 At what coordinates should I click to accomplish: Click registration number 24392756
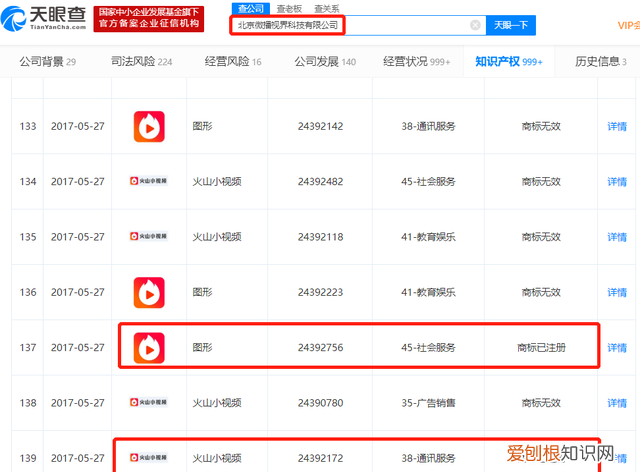point(320,348)
